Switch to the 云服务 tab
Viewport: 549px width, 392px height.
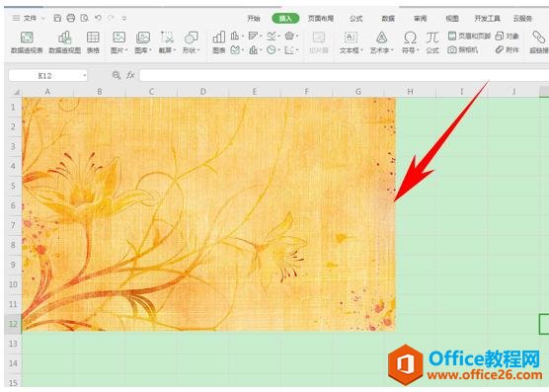pos(522,18)
